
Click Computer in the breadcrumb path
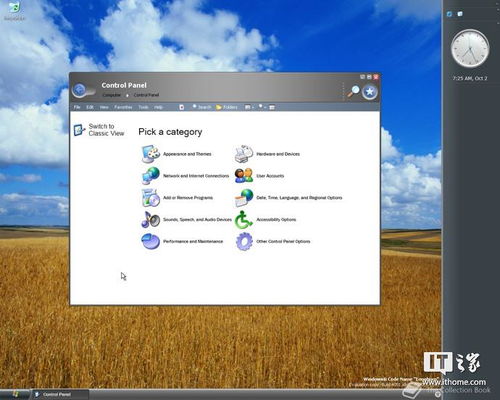click(x=111, y=95)
